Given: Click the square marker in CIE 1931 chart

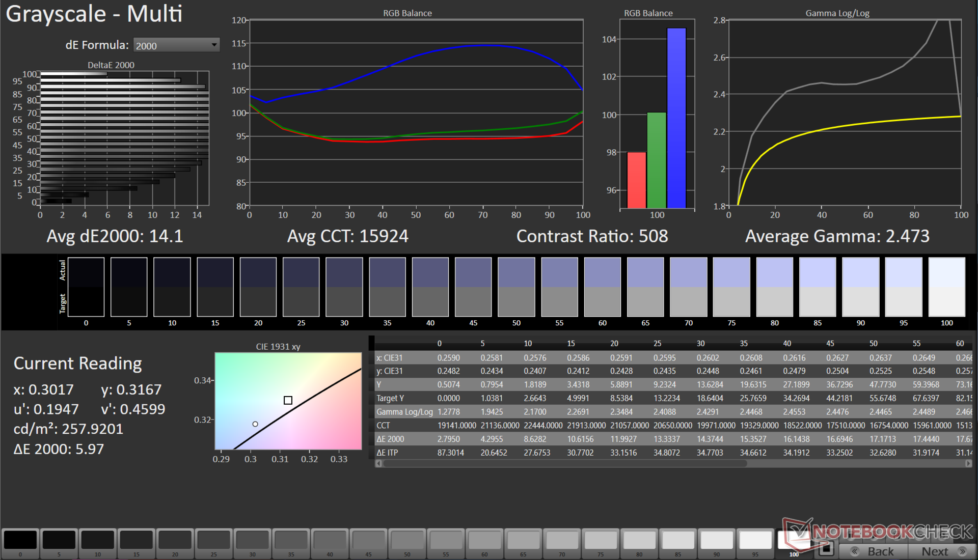Looking at the screenshot, I should pos(288,400).
